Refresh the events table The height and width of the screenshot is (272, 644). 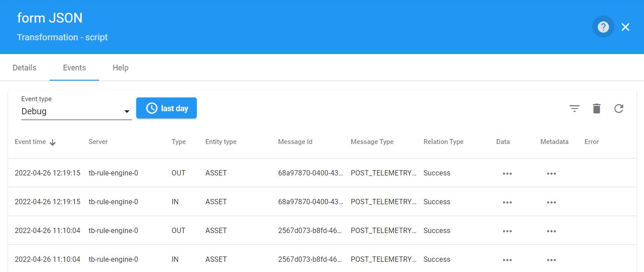[619, 109]
